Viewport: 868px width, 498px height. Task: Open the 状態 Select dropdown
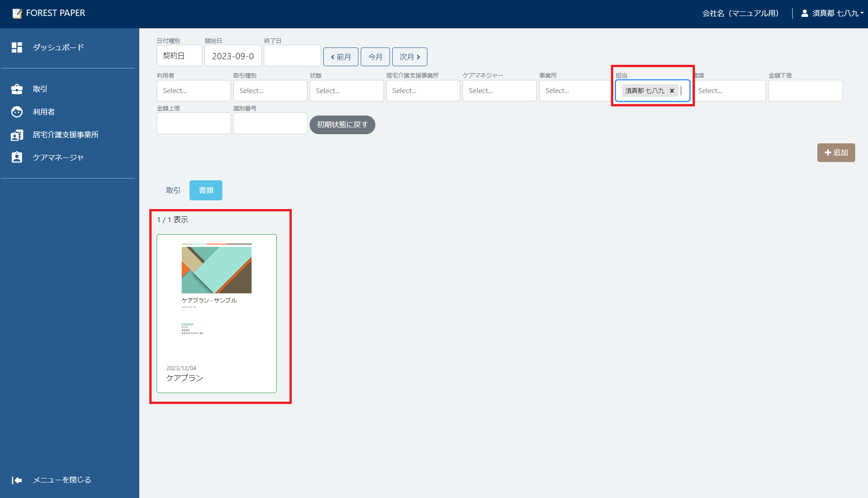[346, 91]
